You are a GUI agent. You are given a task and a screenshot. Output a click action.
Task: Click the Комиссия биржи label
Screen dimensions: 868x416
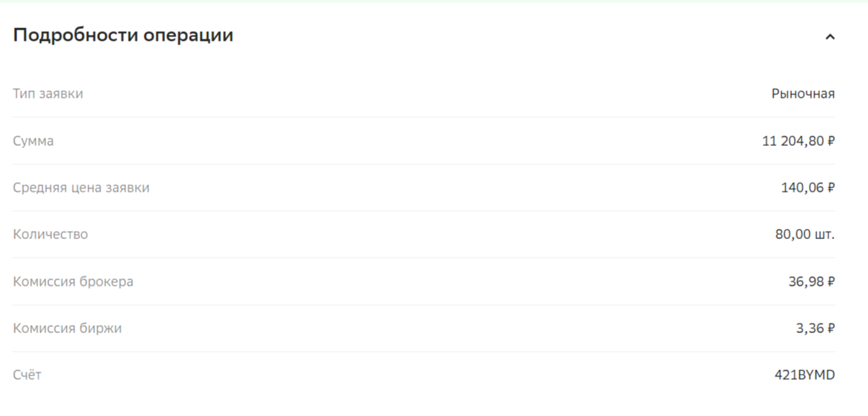[67, 328]
